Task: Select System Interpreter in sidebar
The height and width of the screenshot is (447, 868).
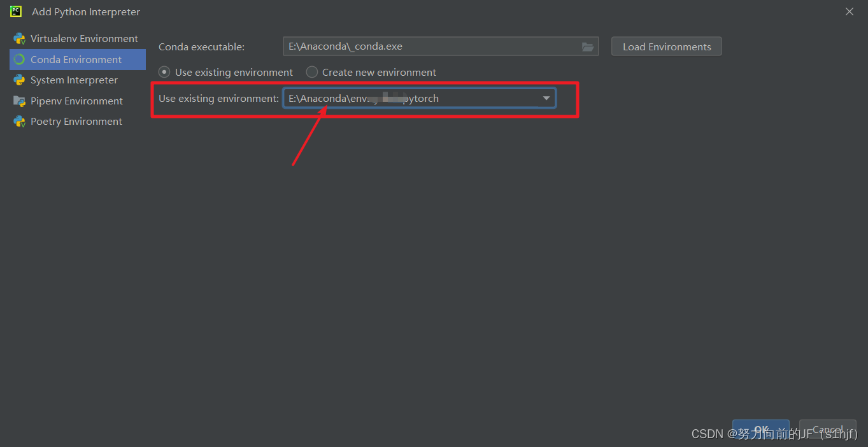Action: point(78,80)
